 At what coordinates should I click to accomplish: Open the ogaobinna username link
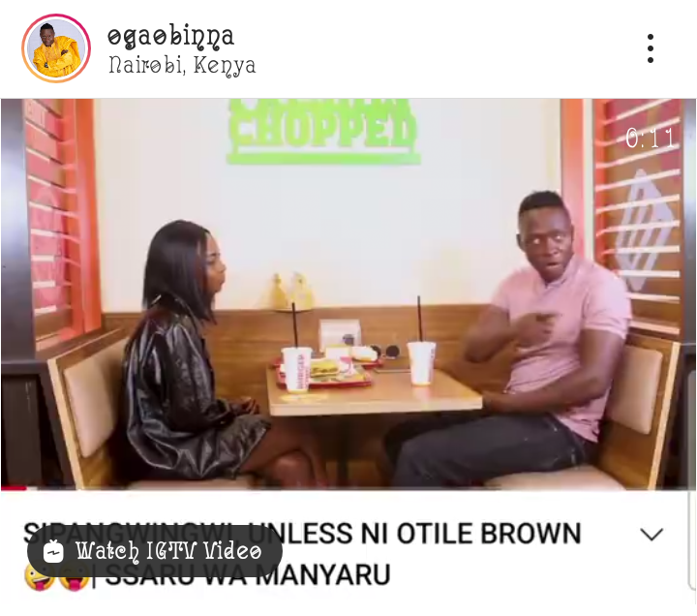coord(170,37)
